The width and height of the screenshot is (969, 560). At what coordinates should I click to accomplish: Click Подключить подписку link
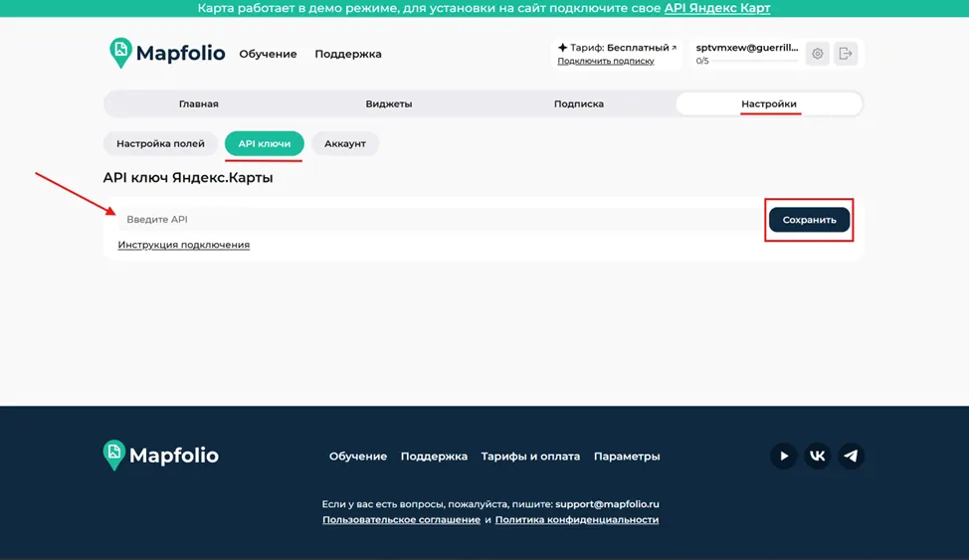[606, 61]
